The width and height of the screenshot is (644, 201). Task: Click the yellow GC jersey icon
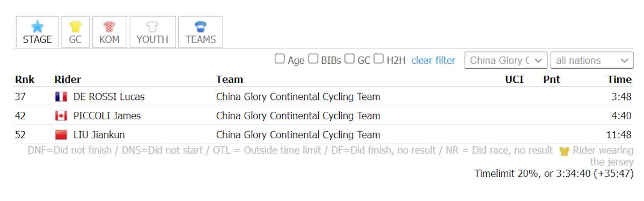point(75,26)
